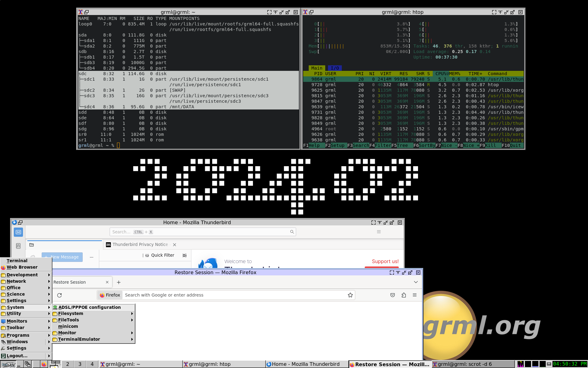The image size is (588, 368).
Task: Toggle Thunderbird Quick Filter
Action: (160, 255)
